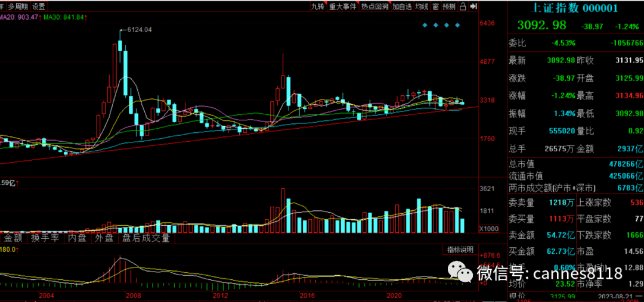Screen dimensions: 644x302
Task: Switch to the 换手率 tab
Action: click(x=44, y=238)
